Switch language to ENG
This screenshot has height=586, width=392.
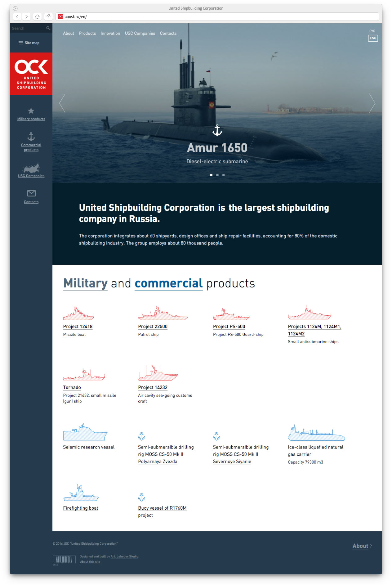[373, 38]
